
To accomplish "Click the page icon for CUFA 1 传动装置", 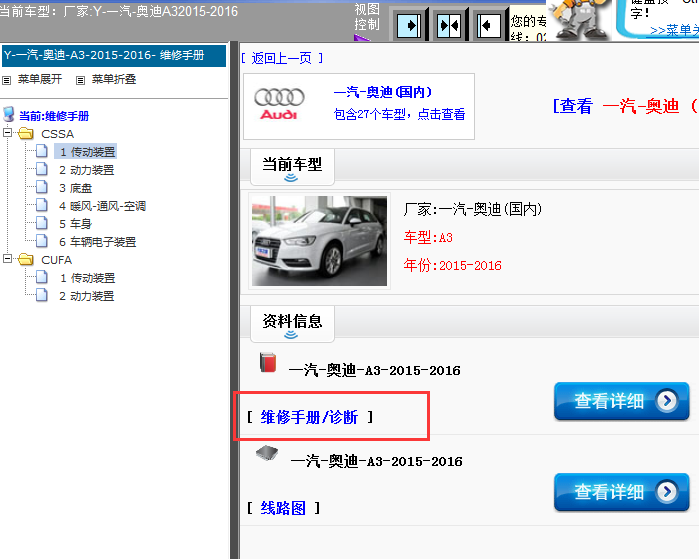I will pos(42,277).
